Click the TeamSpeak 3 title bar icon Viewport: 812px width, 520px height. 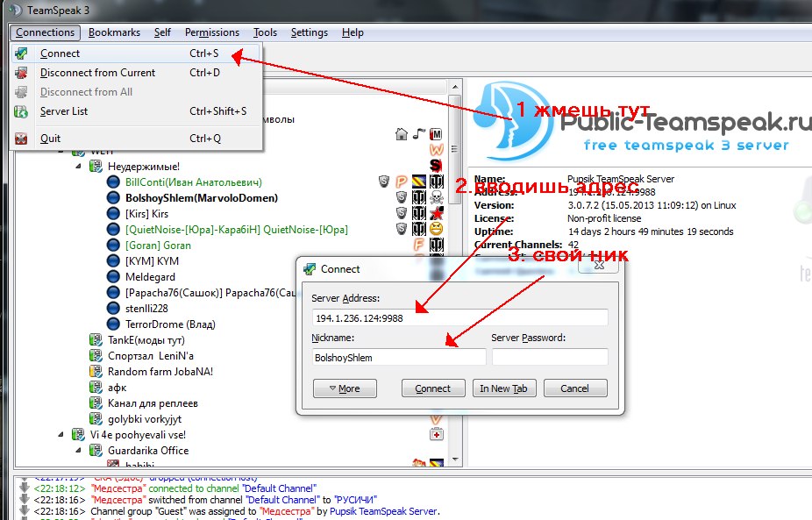pos(15,11)
